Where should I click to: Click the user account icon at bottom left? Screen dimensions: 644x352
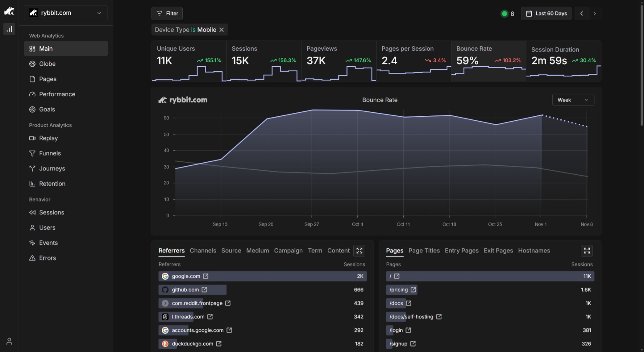coord(9,341)
